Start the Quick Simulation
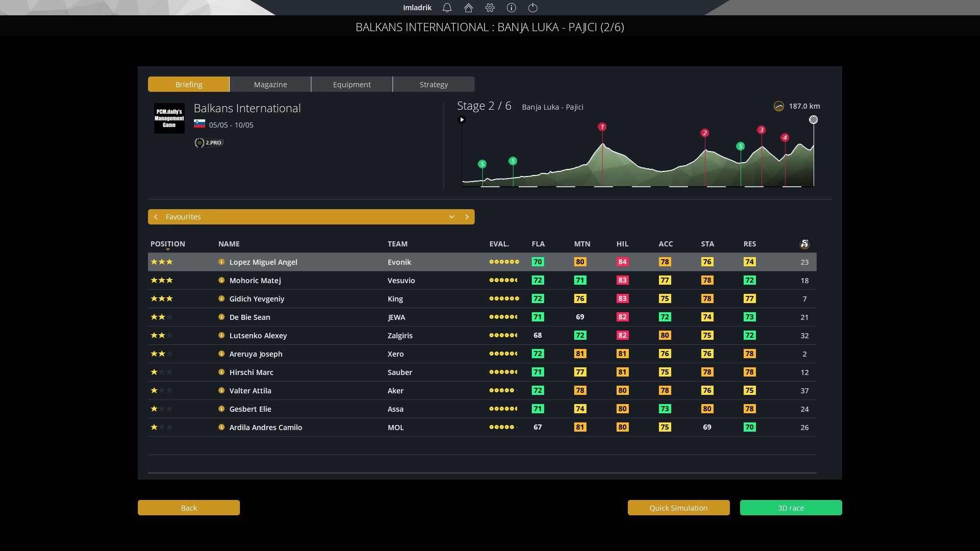The height and width of the screenshot is (551, 980). click(678, 508)
